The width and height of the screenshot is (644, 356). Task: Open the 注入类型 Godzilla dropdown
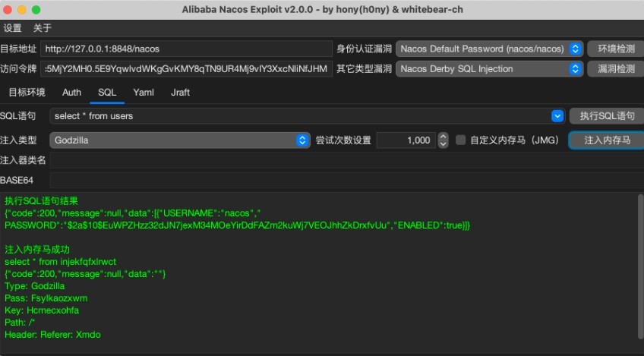pos(180,140)
